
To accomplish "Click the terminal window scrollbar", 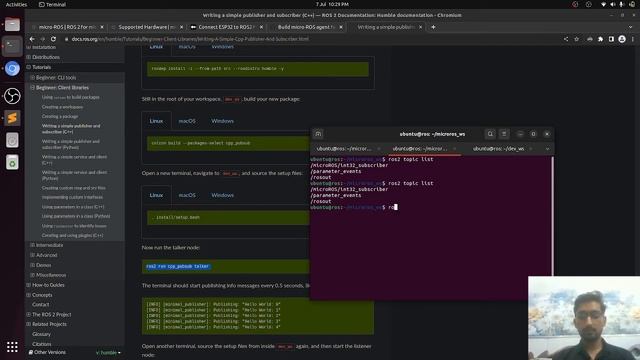I will point(553,216).
